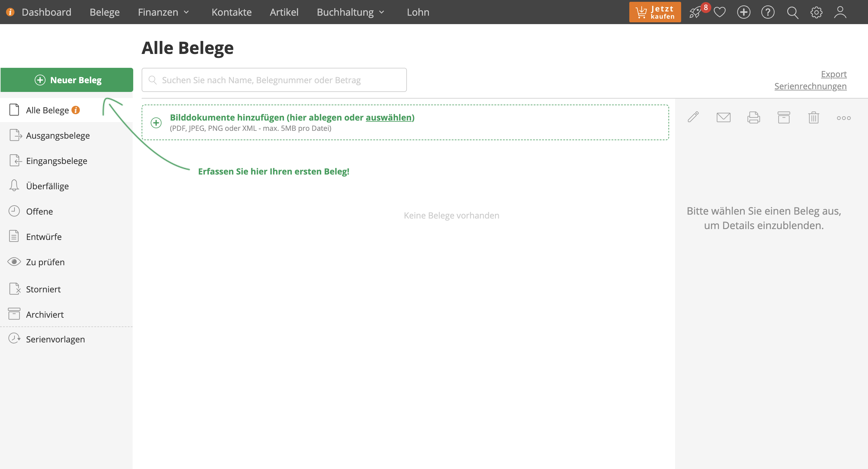This screenshot has height=469, width=868.
Task: Click the auswählen link in upload area
Action: pyautogui.click(x=389, y=117)
